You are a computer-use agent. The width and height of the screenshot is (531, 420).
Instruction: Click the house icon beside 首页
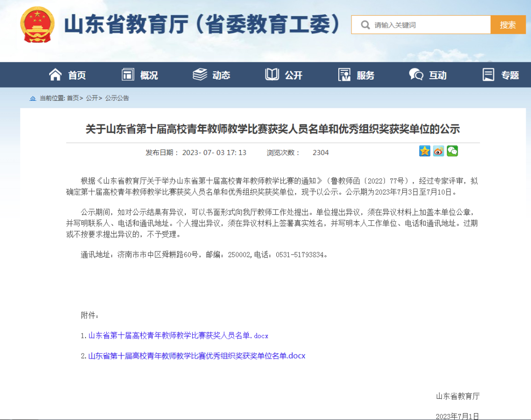55,74
